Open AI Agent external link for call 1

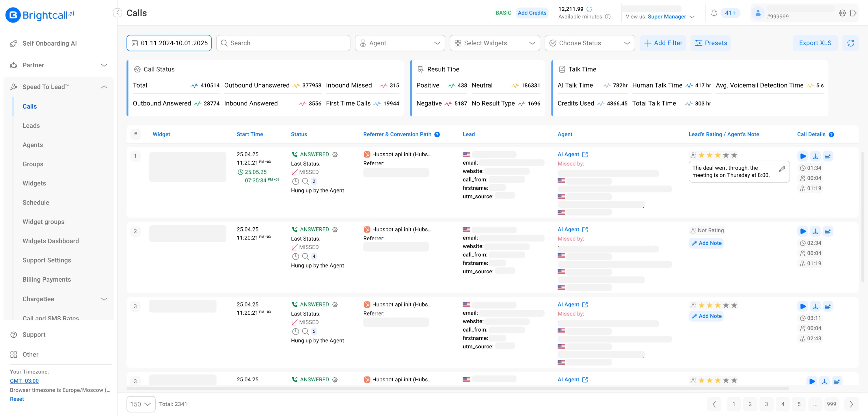(x=585, y=154)
